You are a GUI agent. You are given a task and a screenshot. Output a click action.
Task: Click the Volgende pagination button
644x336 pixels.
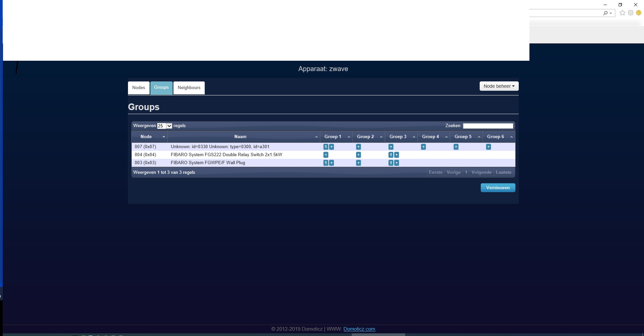coord(481,173)
